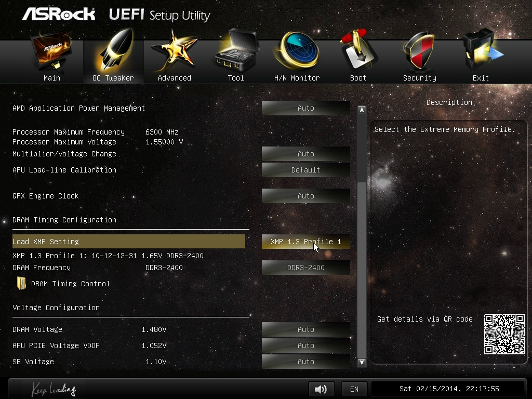
Task: Click the 1.10V SB voltage value
Action: [x=156, y=362]
